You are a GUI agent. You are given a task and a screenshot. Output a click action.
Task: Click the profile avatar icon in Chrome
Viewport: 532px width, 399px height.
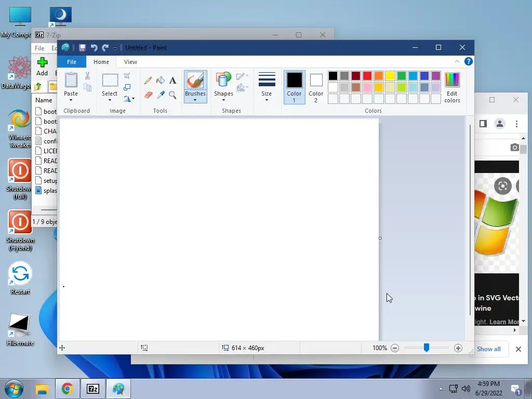click(x=499, y=124)
